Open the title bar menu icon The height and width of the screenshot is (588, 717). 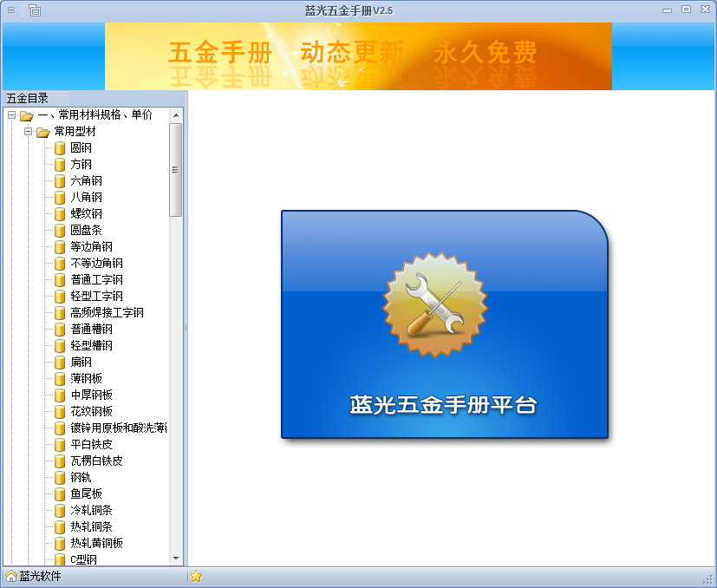[11, 10]
